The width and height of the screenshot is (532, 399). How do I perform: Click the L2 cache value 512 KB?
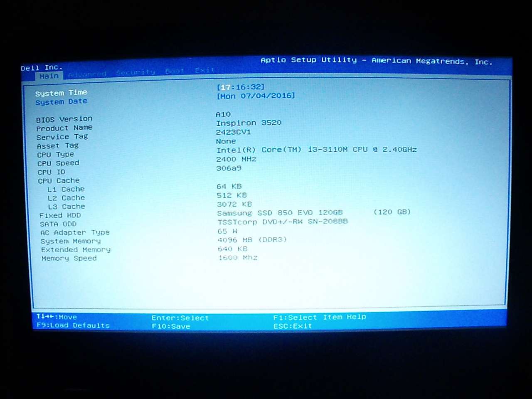pyautogui.click(x=232, y=195)
